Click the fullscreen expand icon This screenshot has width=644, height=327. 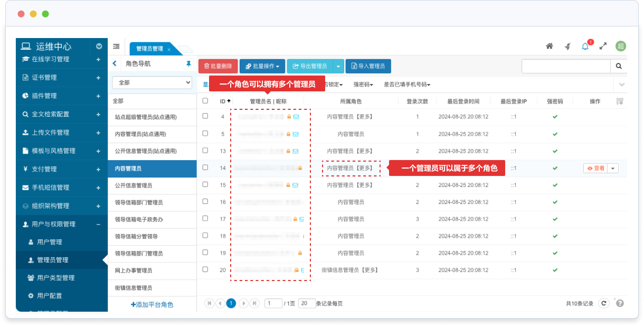click(x=603, y=46)
